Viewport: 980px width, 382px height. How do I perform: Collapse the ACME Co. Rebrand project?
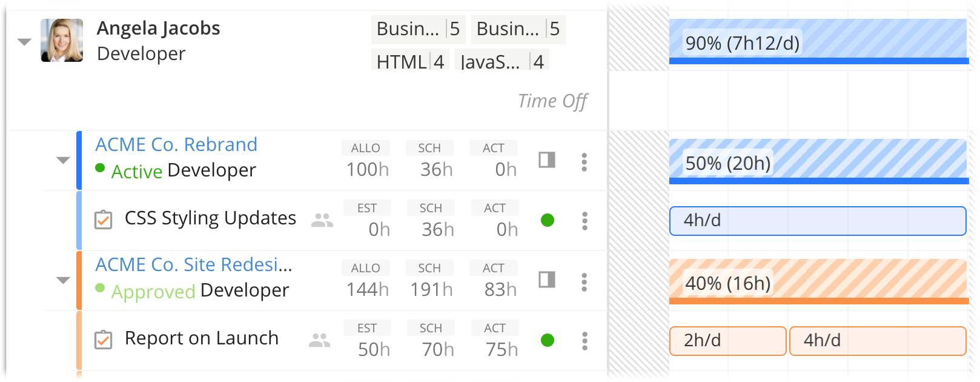point(63,160)
